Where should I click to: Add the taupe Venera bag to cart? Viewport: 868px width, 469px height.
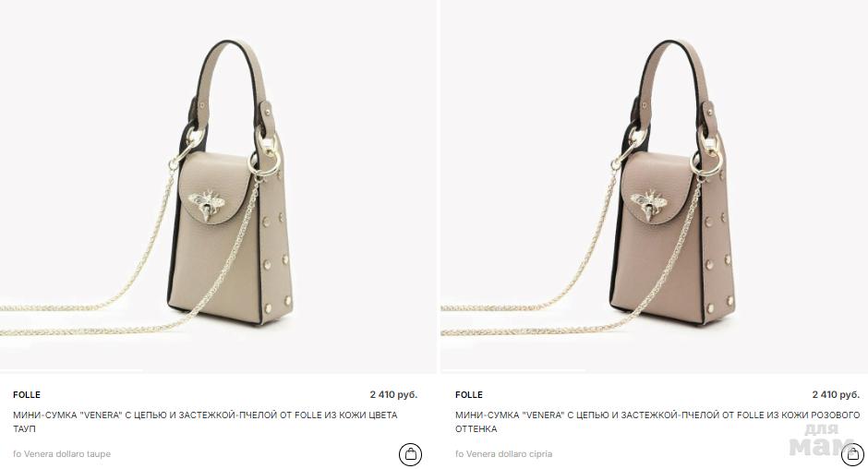pos(410,454)
